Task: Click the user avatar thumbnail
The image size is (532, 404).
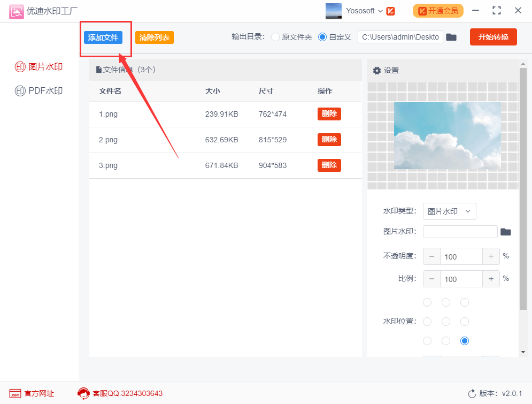Action: point(333,11)
